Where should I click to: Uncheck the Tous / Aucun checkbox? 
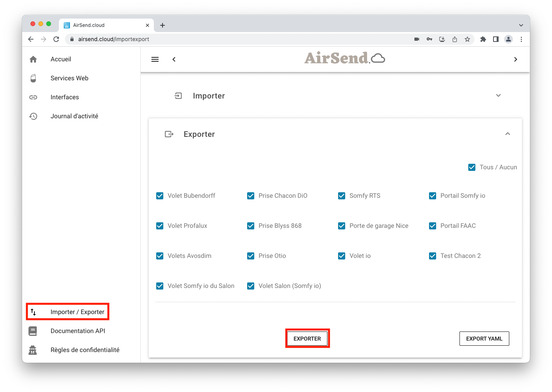[472, 167]
